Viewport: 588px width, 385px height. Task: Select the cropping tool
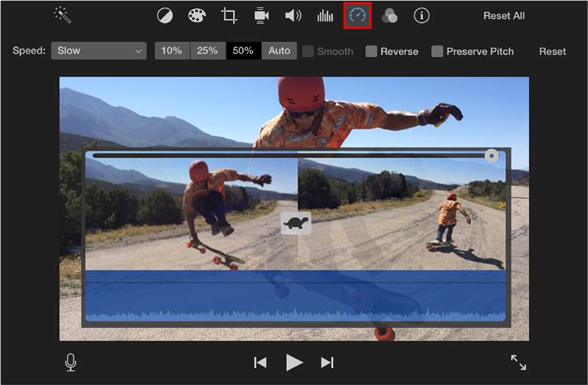click(229, 15)
